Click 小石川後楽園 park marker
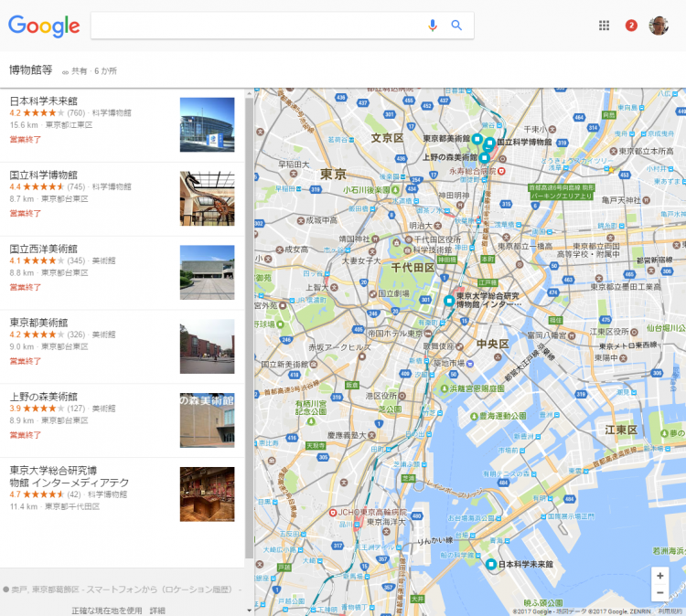The width and height of the screenshot is (686, 616). (x=395, y=190)
